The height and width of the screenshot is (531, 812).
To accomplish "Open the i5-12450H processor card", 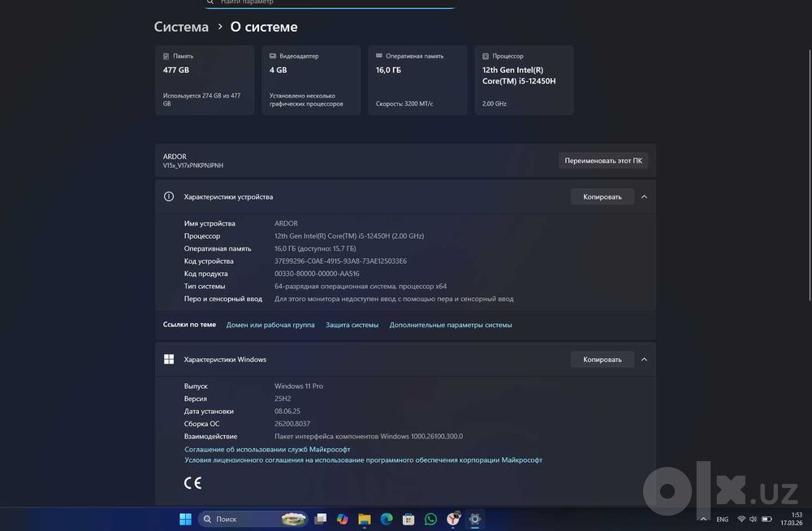I will [x=524, y=80].
